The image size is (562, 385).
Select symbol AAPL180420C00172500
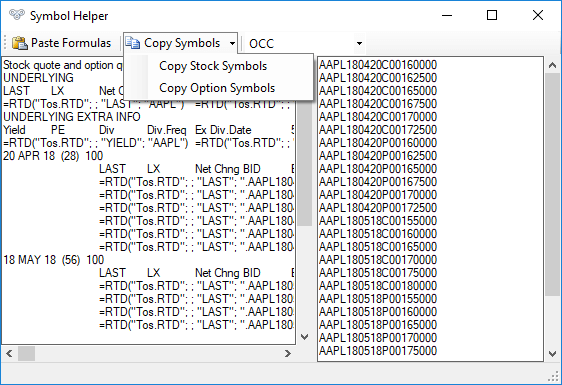point(378,130)
